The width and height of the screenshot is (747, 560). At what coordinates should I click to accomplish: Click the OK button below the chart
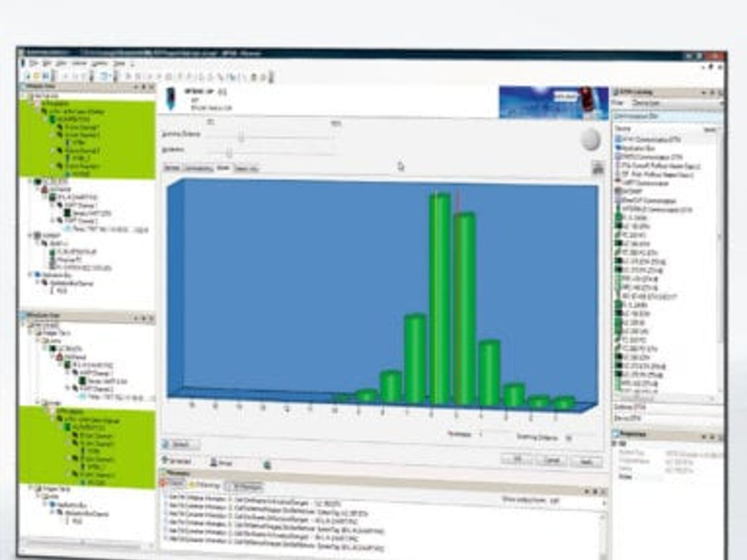point(517,460)
